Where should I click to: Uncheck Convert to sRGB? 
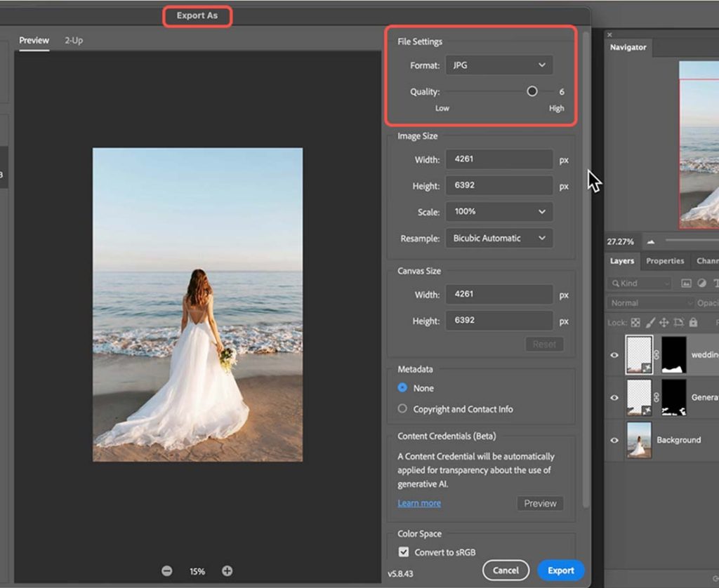pyautogui.click(x=404, y=552)
